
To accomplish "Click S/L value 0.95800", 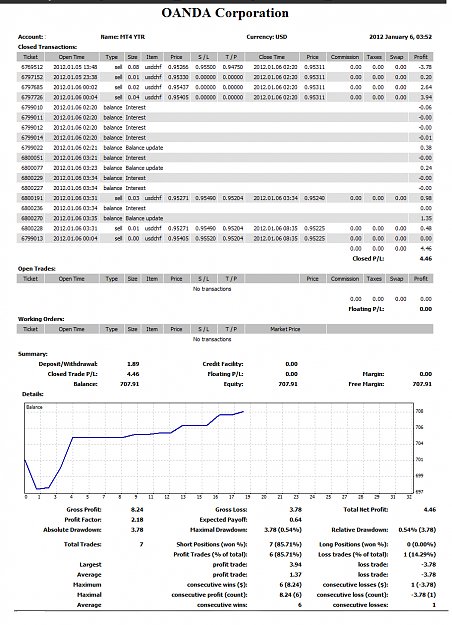I will (x=205, y=67).
